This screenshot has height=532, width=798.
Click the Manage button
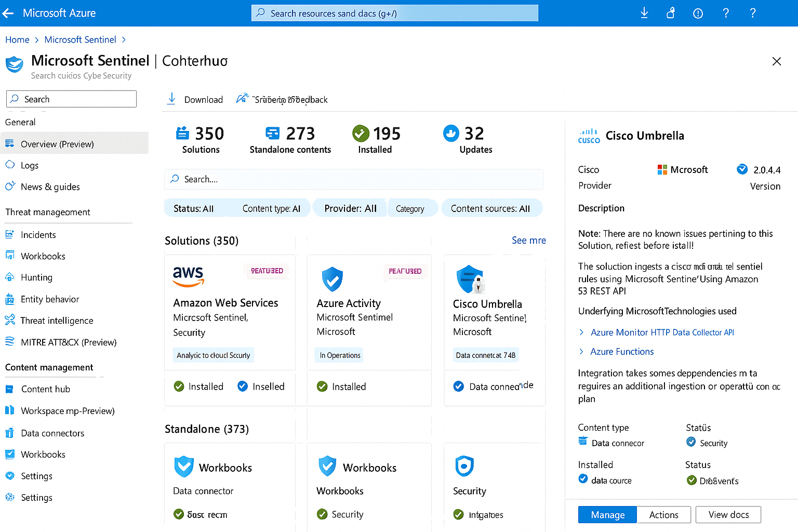[607, 515]
